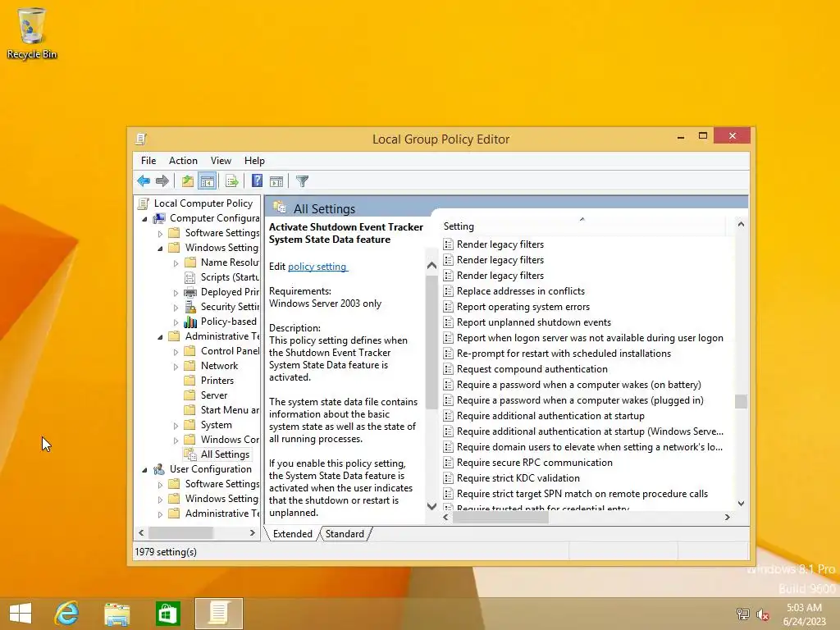The height and width of the screenshot is (630, 840).
Task: Open Windows Store from taskbar
Action: pos(167,614)
